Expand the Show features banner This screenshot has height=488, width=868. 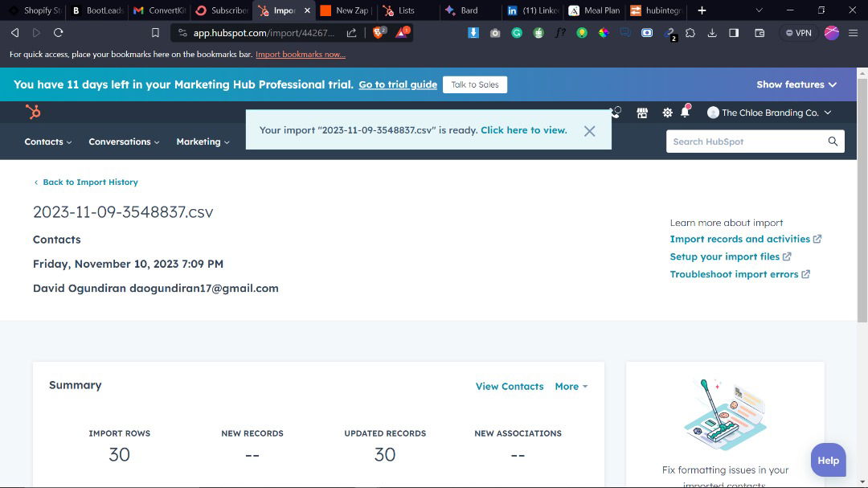796,84
